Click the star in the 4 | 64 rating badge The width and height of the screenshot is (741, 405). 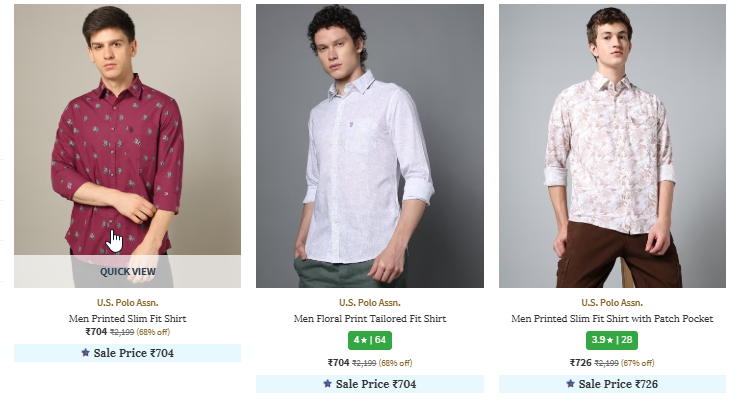(x=362, y=340)
